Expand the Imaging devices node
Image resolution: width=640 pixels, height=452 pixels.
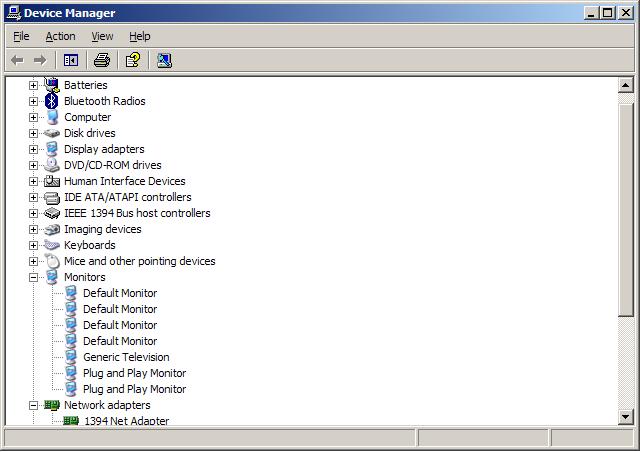coord(33,229)
